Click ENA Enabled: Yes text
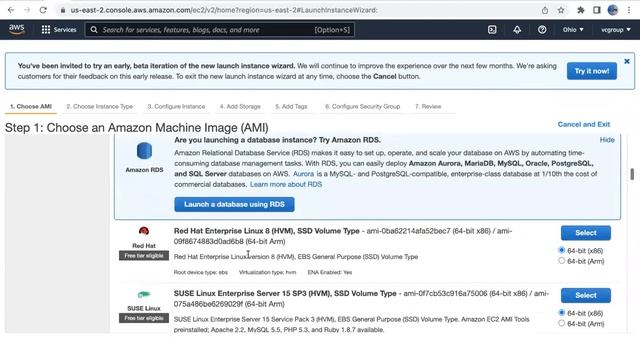Image resolution: width=640 pixels, height=360 pixels. [330, 273]
